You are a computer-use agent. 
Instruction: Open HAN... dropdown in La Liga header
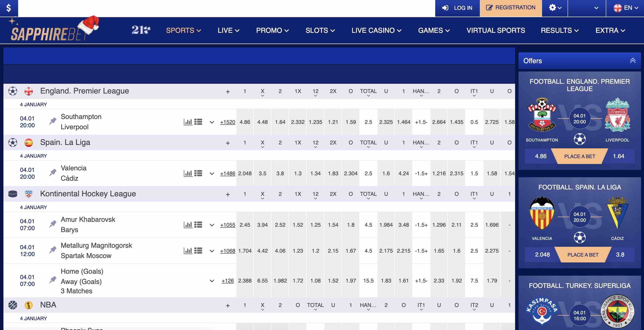click(x=421, y=143)
